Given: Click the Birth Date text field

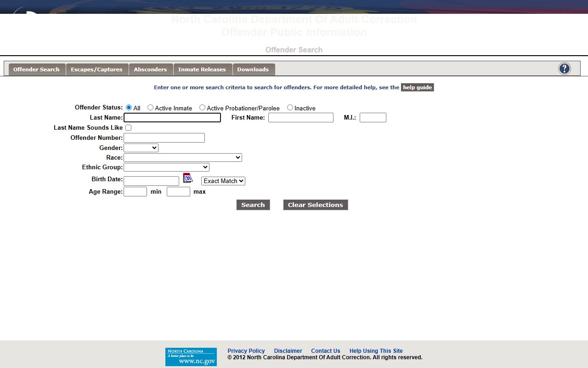Looking at the screenshot, I should tap(151, 181).
